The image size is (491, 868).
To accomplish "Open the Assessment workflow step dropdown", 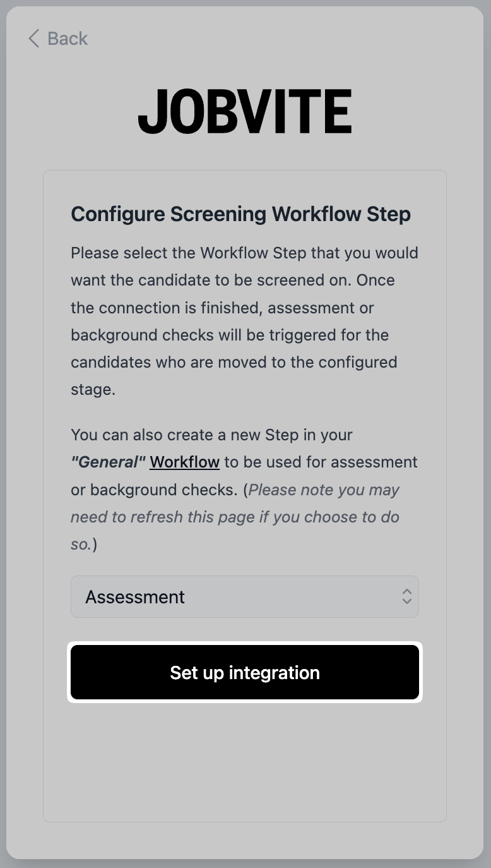I will 244,596.
